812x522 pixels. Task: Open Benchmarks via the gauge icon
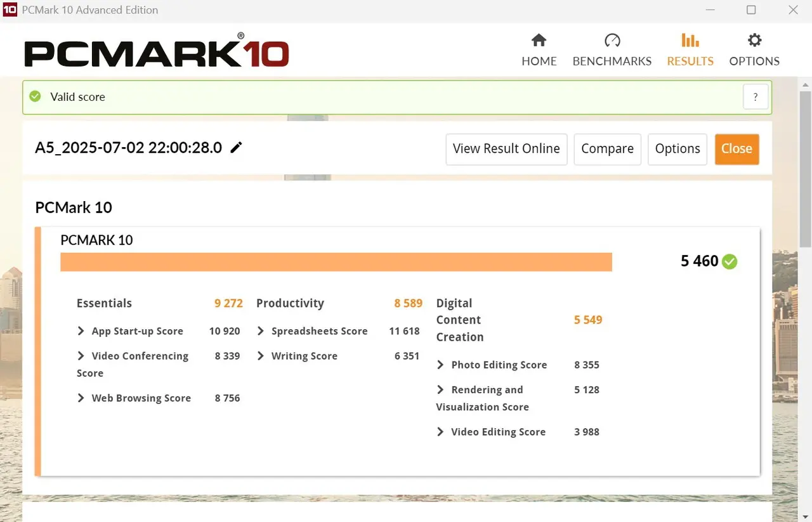tap(612, 41)
